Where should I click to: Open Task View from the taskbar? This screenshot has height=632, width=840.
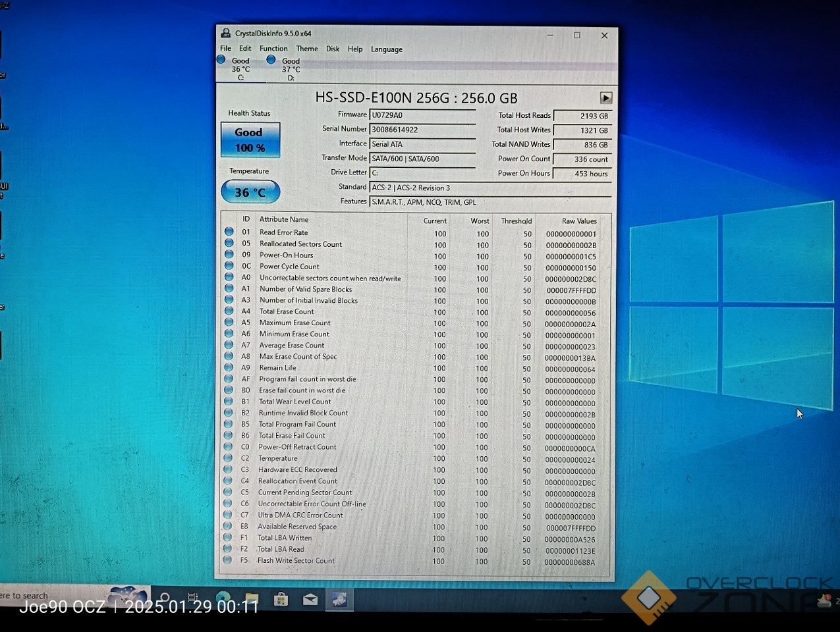(x=193, y=598)
